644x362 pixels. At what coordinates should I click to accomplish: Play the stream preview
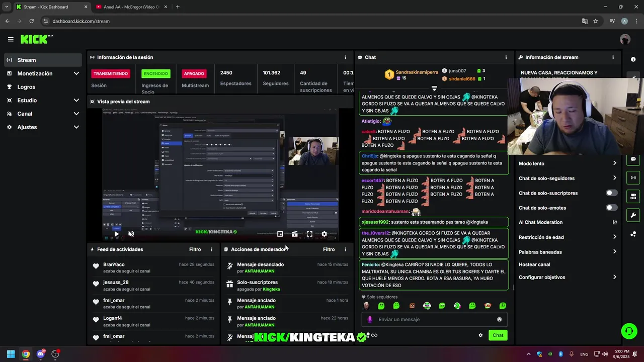pyautogui.click(x=116, y=234)
